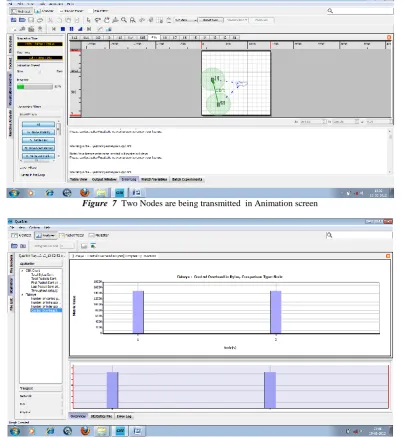
Task: Switch to File Editor in the animation window
Action: pyautogui.click(x=99, y=11)
